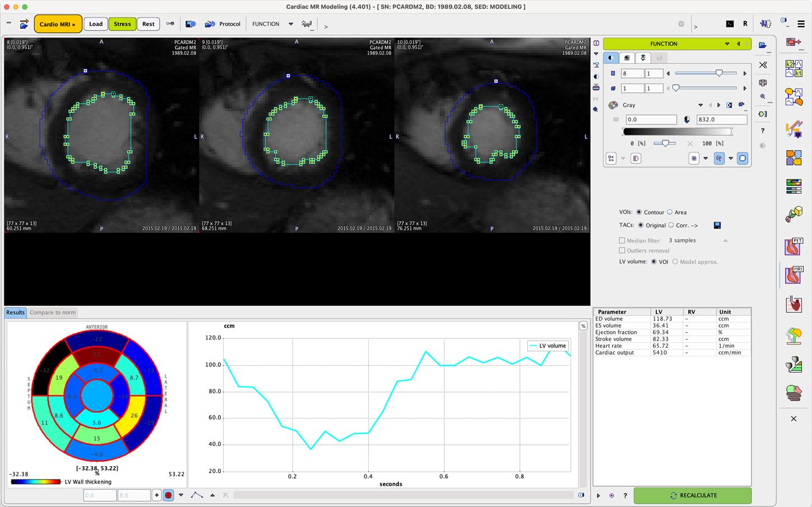The height and width of the screenshot is (507, 812).
Task: Click the crosshair grid overlay button
Action: [694, 159]
